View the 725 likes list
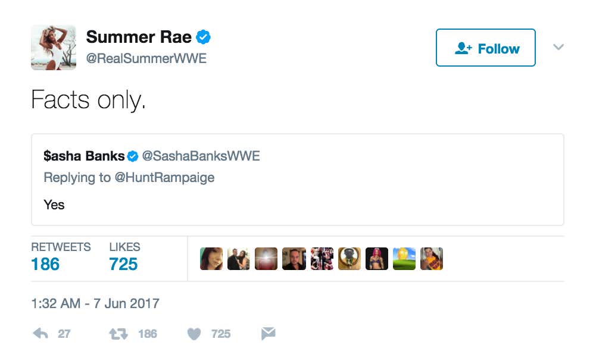Viewport: 593px width, 364px height. (x=123, y=263)
